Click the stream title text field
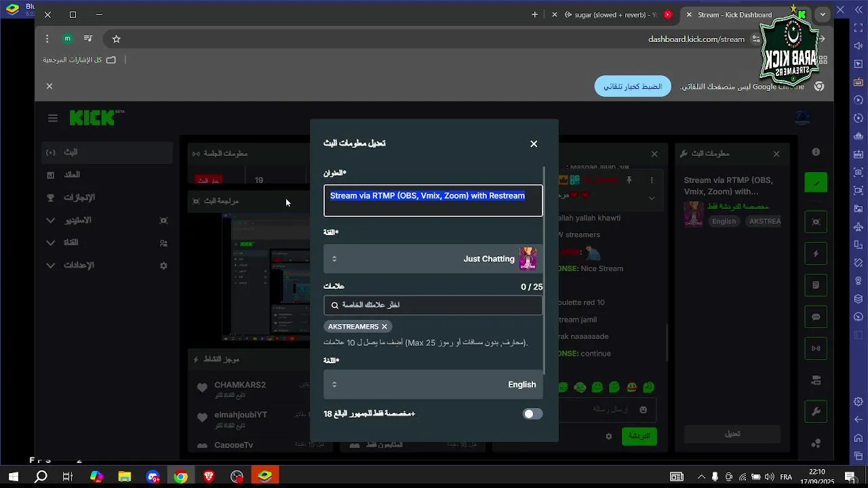 [433, 201]
